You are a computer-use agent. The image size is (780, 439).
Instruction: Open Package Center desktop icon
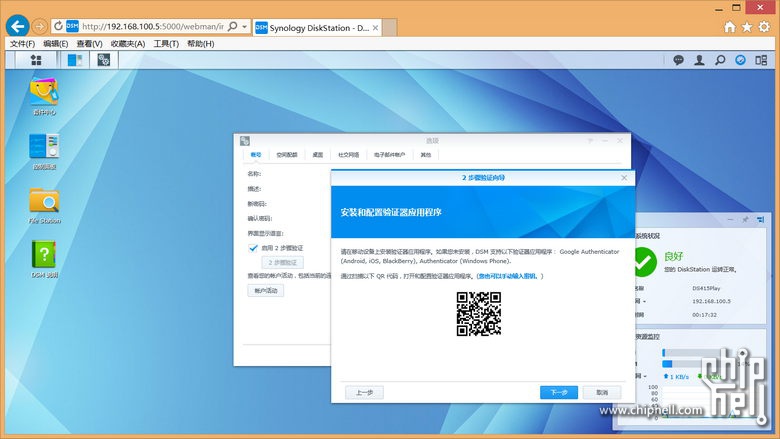click(x=44, y=97)
